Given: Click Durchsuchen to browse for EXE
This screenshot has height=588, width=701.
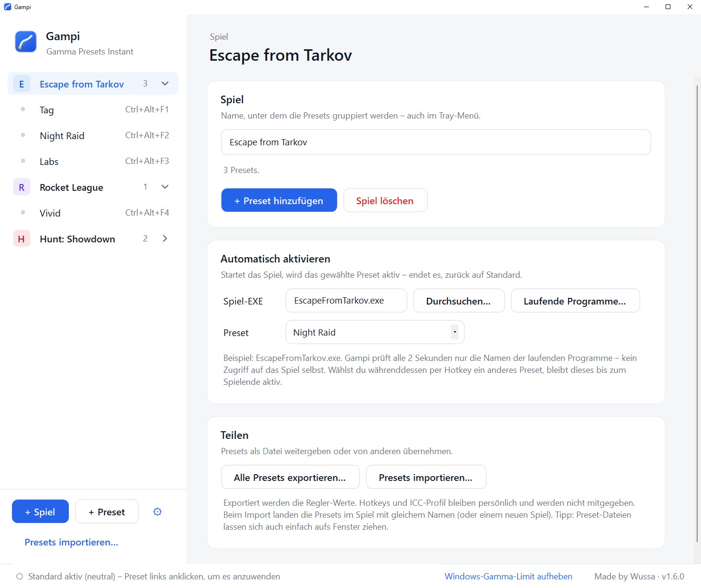Looking at the screenshot, I should 459,301.
